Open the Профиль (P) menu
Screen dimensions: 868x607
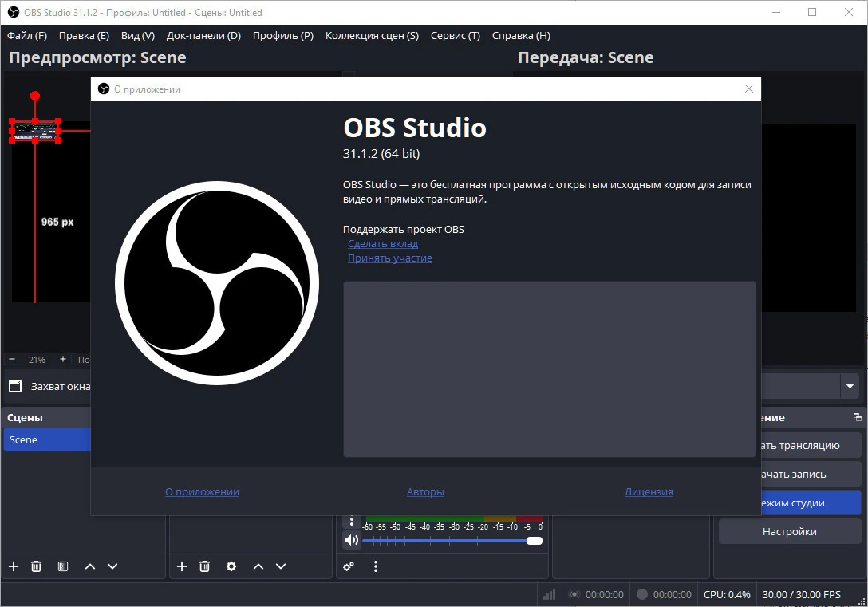pos(283,35)
